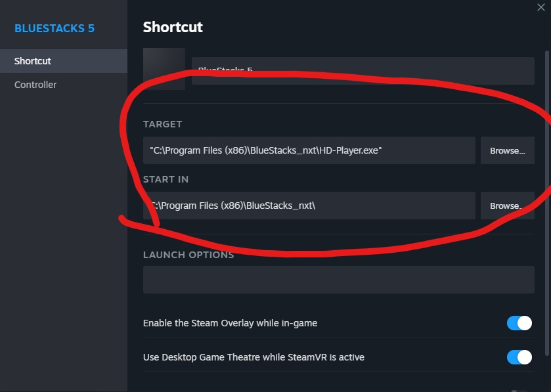Click the empty Launch Options field
551x392 pixels.
tap(338, 280)
